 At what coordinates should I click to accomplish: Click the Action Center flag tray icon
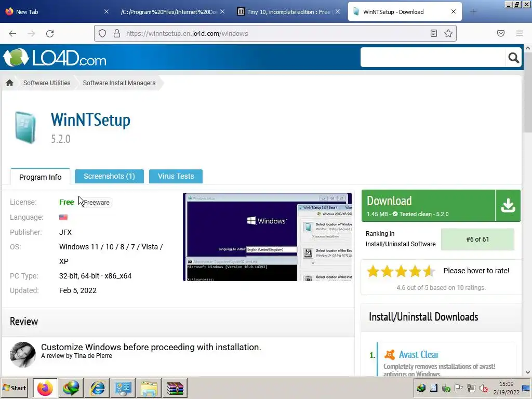click(x=458, y=388)
